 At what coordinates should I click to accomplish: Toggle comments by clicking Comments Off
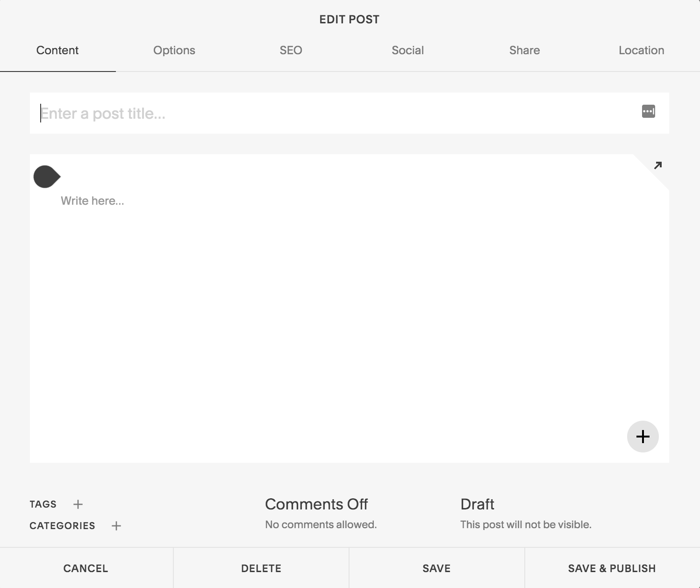pyautogui.click(x=316, y=504)
